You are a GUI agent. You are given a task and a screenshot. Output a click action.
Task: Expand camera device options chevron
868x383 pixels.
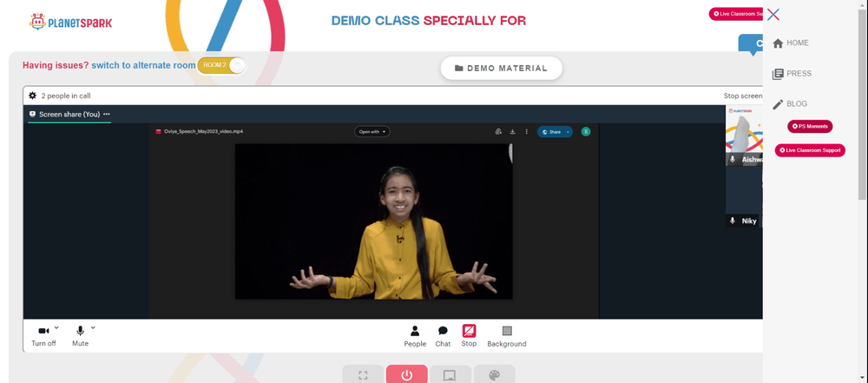coord(56,327)
